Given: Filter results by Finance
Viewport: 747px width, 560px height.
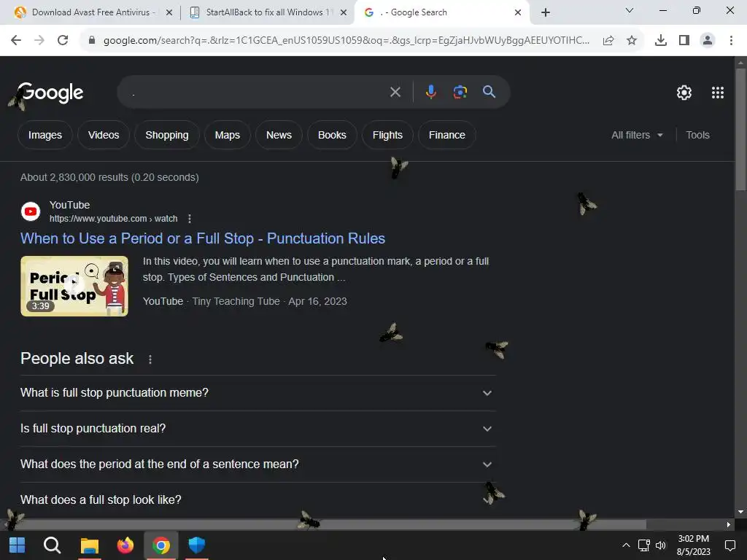Looking at the screenshot, I should [x=447, y=135].
